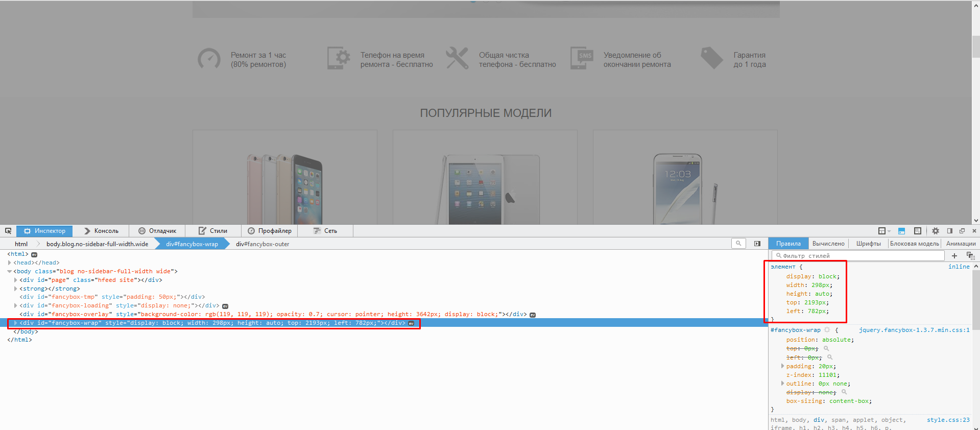Click the HTML search magnifier button

pyautogui.click(x=738, y=244)
